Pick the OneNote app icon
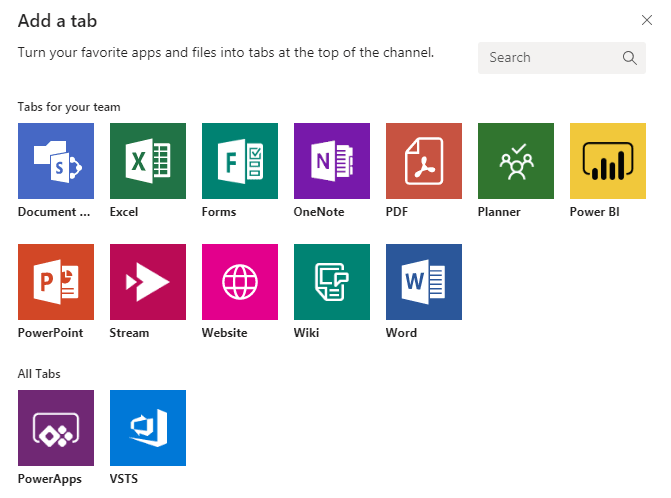671x498 pixels. point(332,161)
